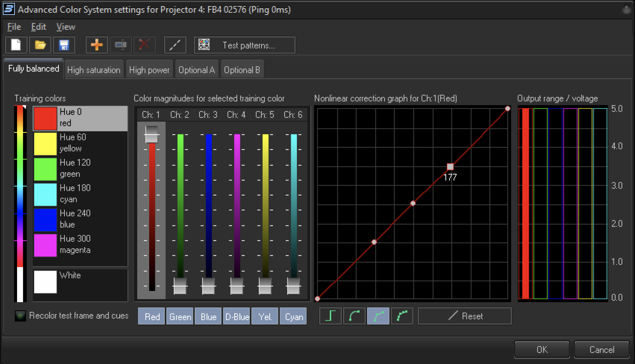Add new item with orange plus icon
Screen dimensions: 635x364
(x=96, y=45)
